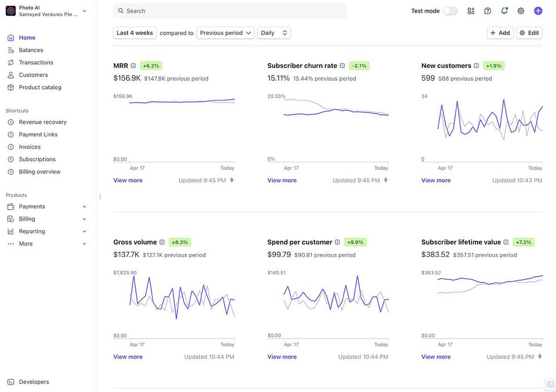Click the Subscriber lifetime value info icon
The image size is (556, 392).
click(x=506, y=242)
